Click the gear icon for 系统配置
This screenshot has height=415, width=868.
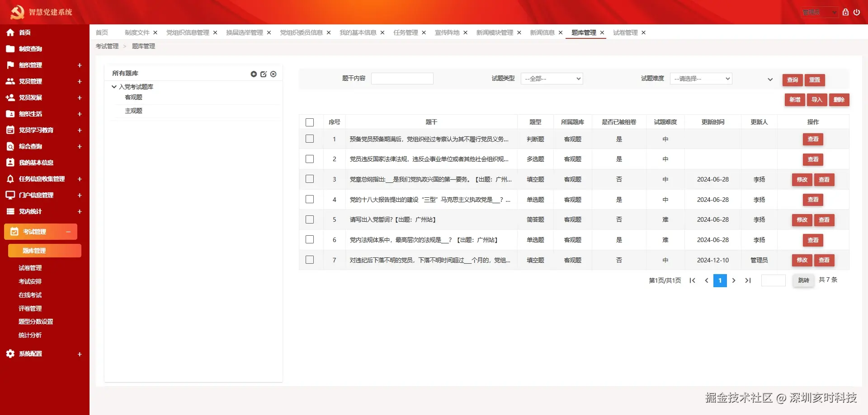click(10, 354)
